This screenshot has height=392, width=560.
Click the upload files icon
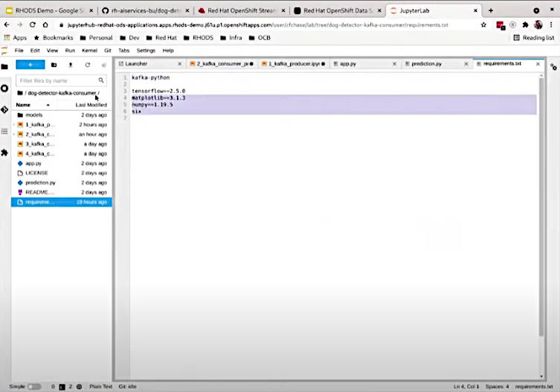tap(71, 65)
